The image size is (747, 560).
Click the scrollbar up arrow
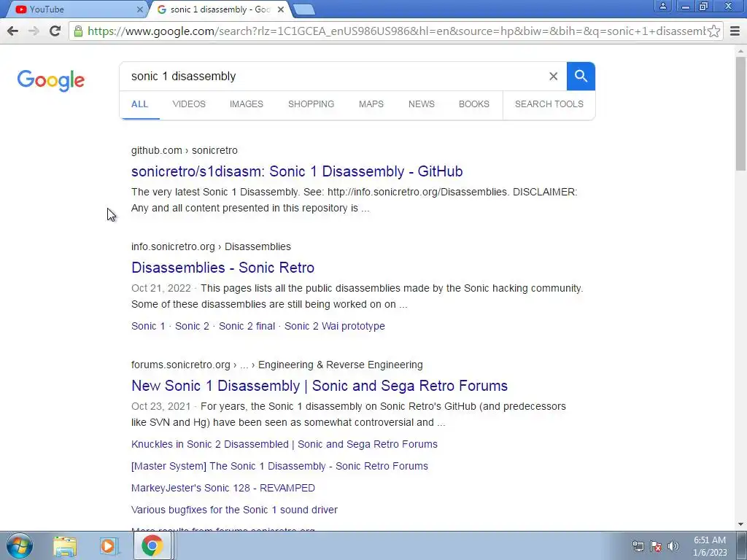(740, 50)
